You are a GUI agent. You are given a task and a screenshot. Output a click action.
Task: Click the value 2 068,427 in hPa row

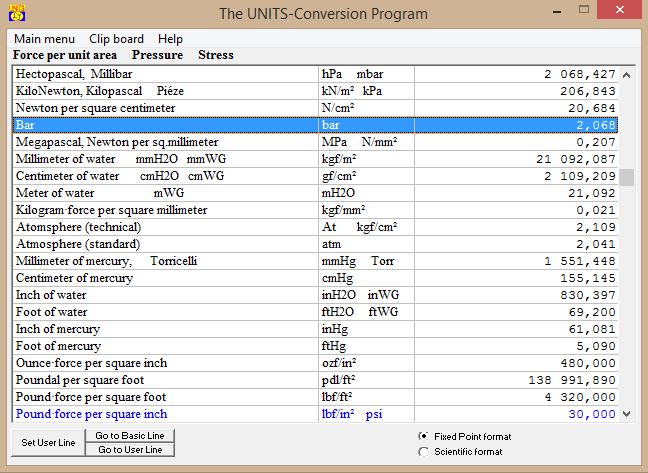(579, 74)
